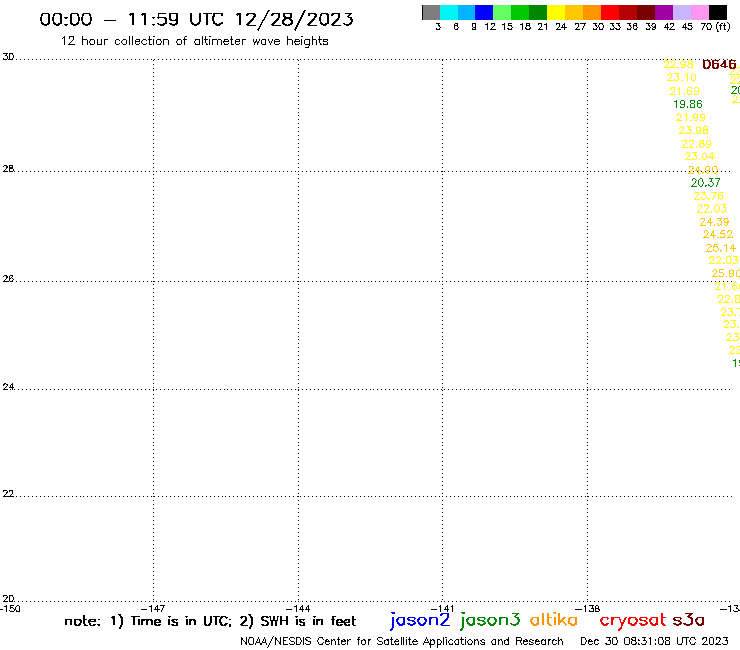Screen dimensions: 740x650
Task: Click the longitude -141 axis label
Action: tap(443, 608)
